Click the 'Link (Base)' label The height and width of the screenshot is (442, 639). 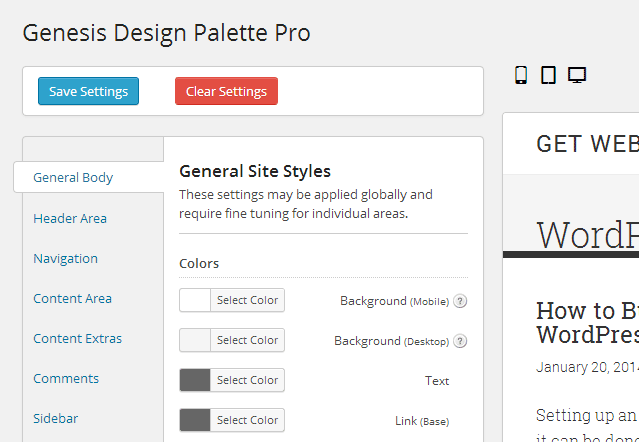click(422, 421)
